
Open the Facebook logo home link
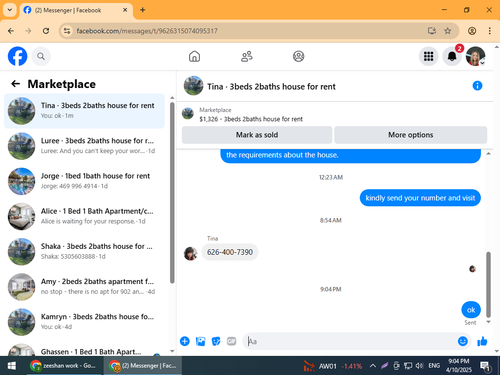[x=17, y=56]
